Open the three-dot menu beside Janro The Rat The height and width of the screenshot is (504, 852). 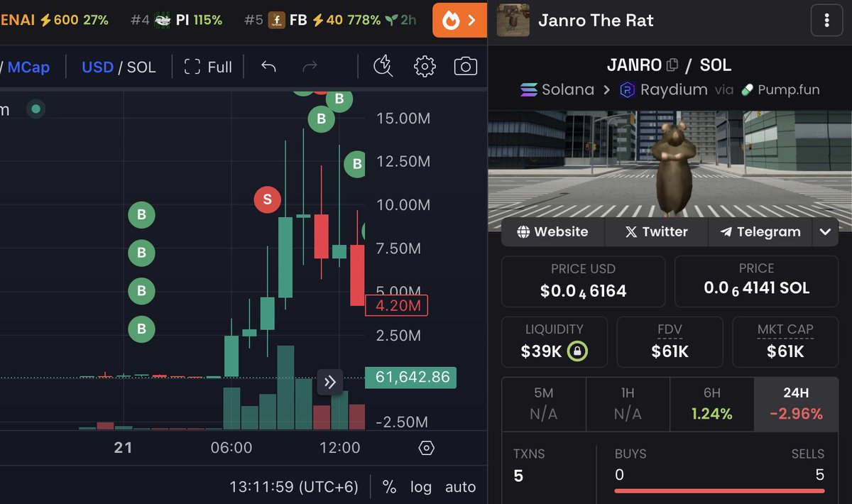(826, 21)
